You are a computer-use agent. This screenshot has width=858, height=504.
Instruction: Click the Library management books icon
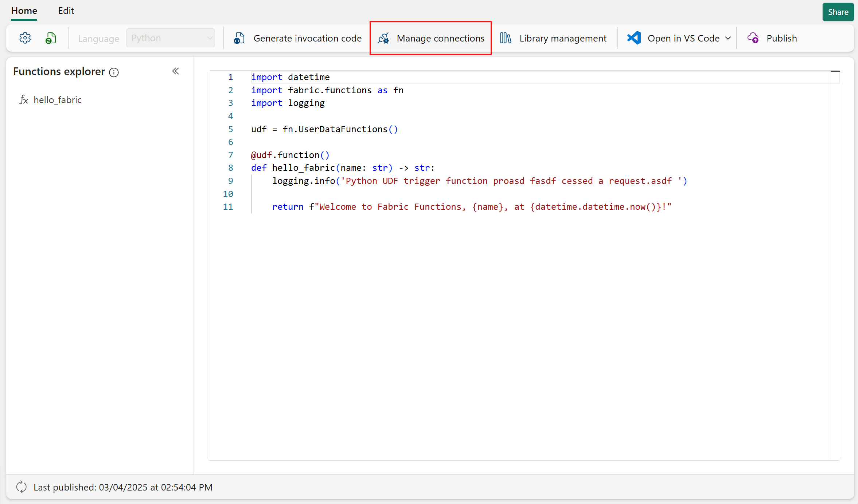click(x=506, y=38)
